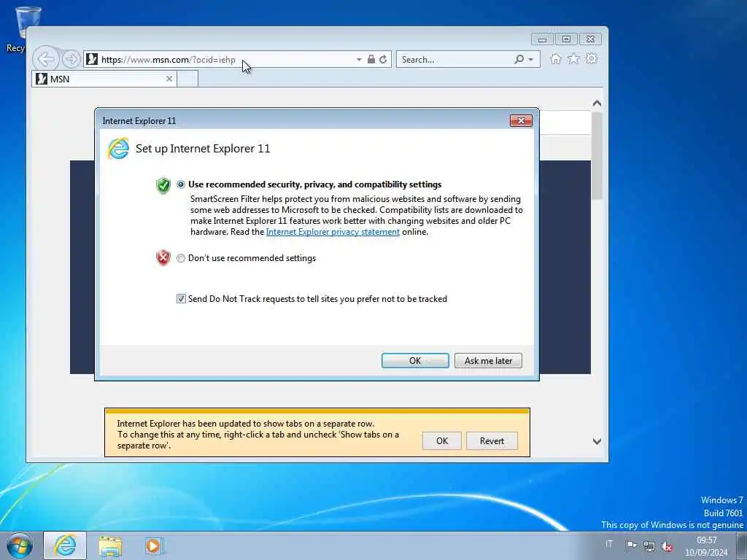Click the Action Center flag tray icon
The image size is (747, 560).
click(x=631, y=545)
